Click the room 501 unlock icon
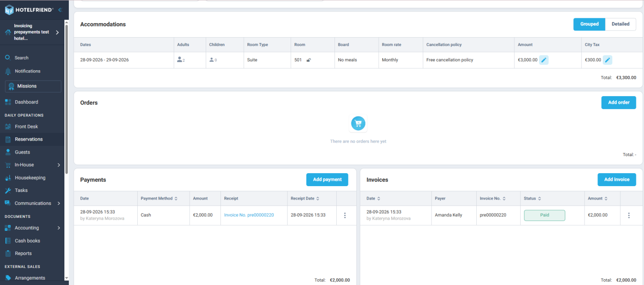Viewport: 644px width, 285px height. (x=309, y=60)
